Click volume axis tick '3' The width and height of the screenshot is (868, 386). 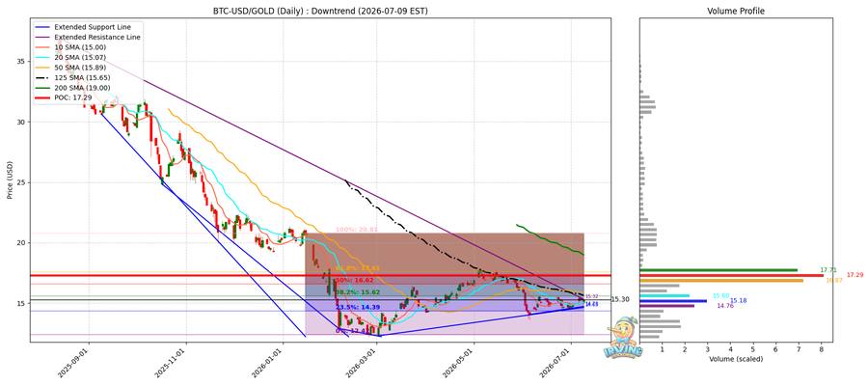tap(708, 349)
